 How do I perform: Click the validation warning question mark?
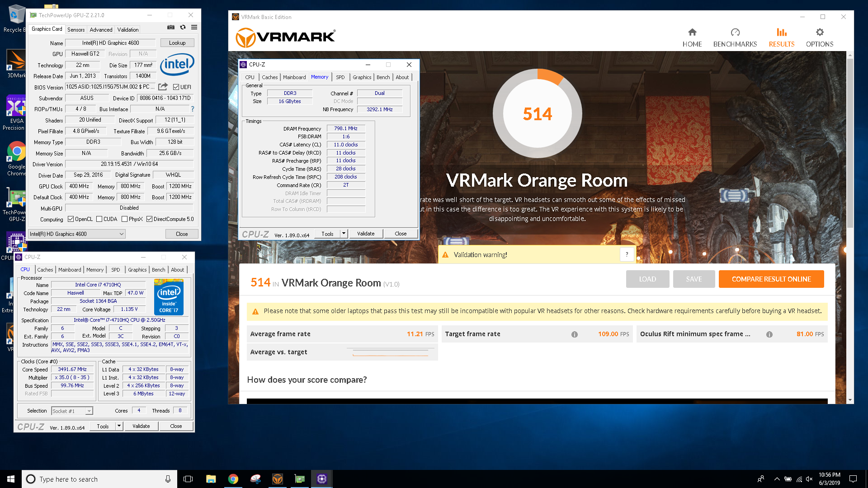click(627, 254)
